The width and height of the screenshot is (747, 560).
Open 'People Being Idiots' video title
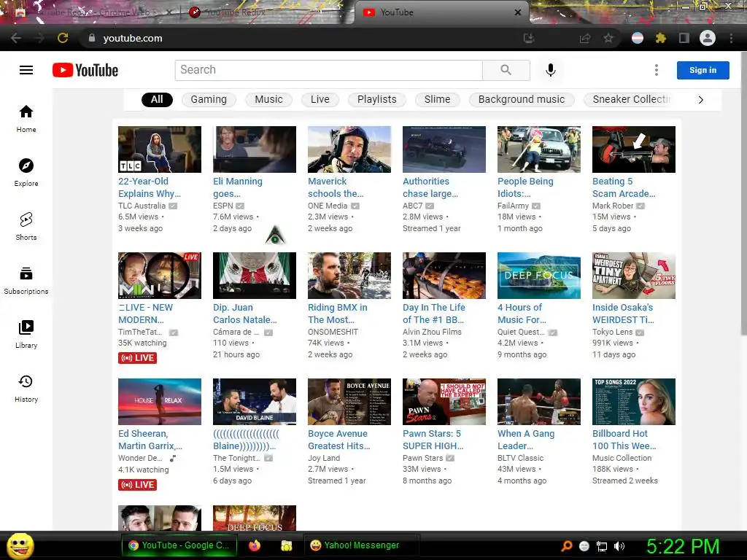tap(525, 187)
